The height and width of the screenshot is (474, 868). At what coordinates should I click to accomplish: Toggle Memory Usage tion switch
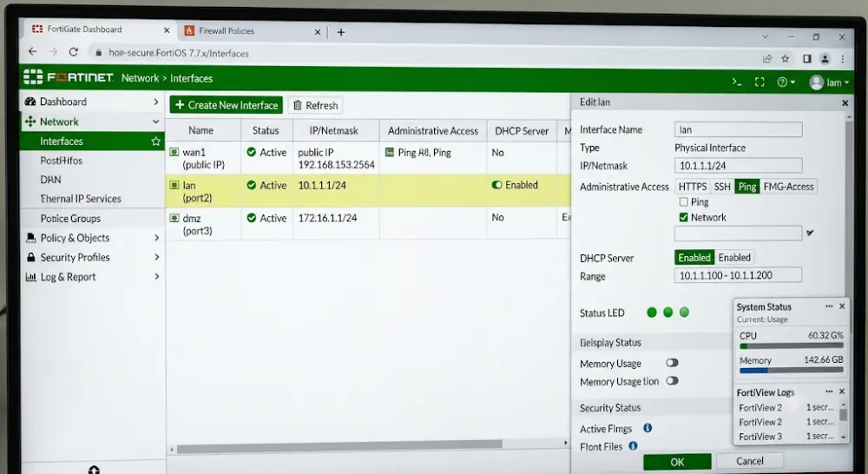coord(672,381)
